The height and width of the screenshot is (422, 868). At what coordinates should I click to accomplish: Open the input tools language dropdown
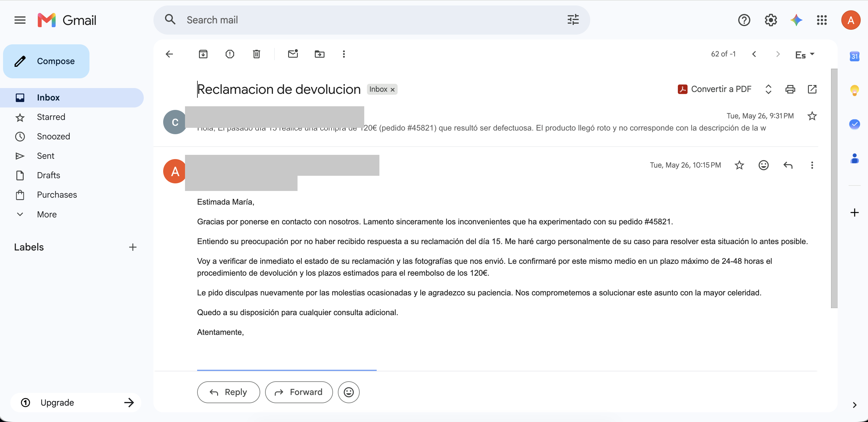(805, 55)
